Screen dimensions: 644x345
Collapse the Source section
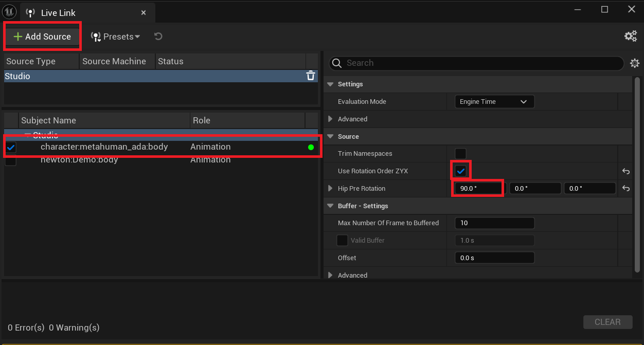pos(330,137)
